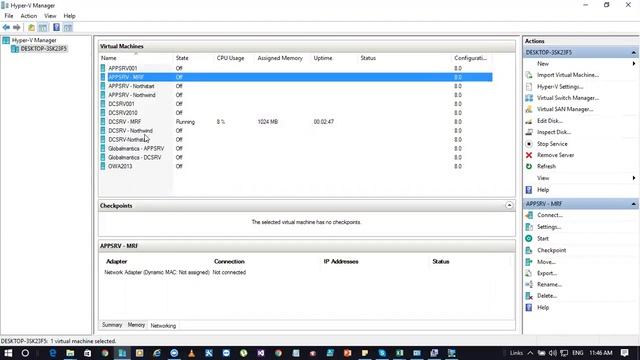Open the File menu

click(9, 16)
